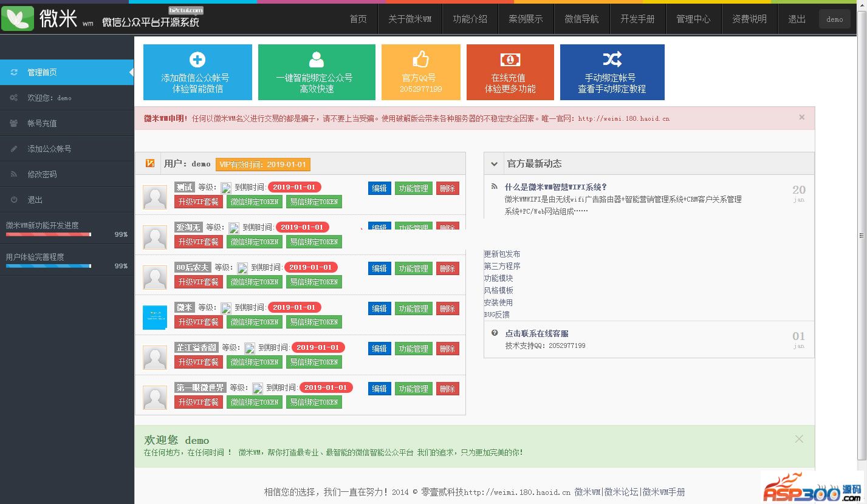Click the thumbs-up icon on 官方QQ号 tile
Viewport: 867px width, 504px height.
[x=420, y=59]
